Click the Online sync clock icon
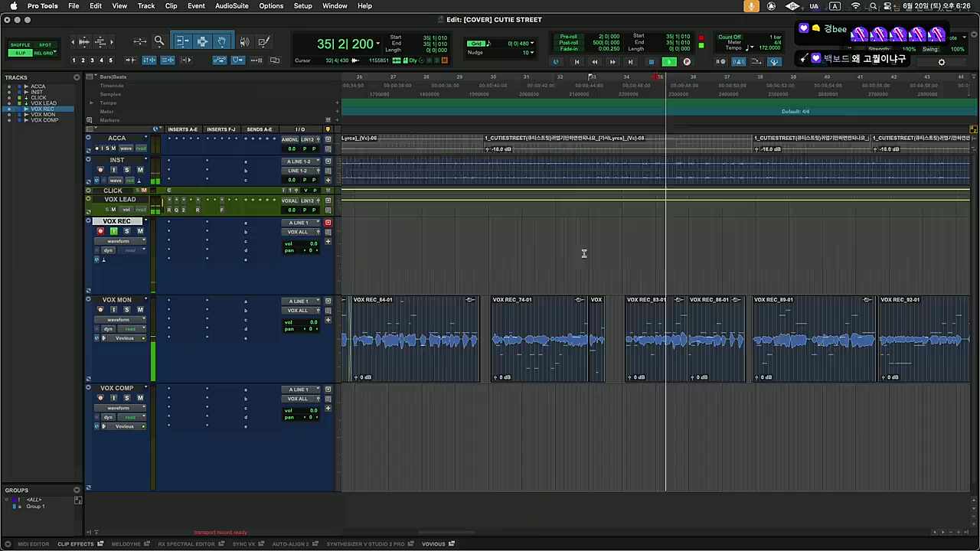 (557, 62)
